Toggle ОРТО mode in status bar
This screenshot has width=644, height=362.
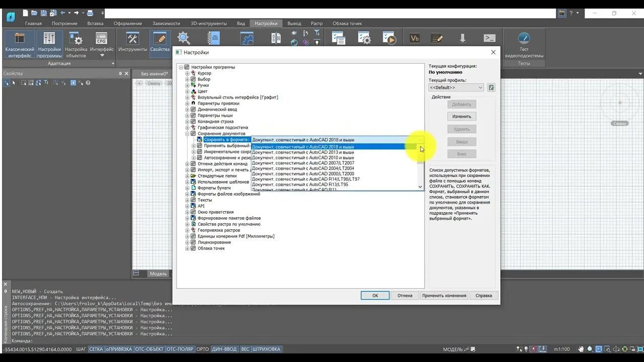[202, 349]
